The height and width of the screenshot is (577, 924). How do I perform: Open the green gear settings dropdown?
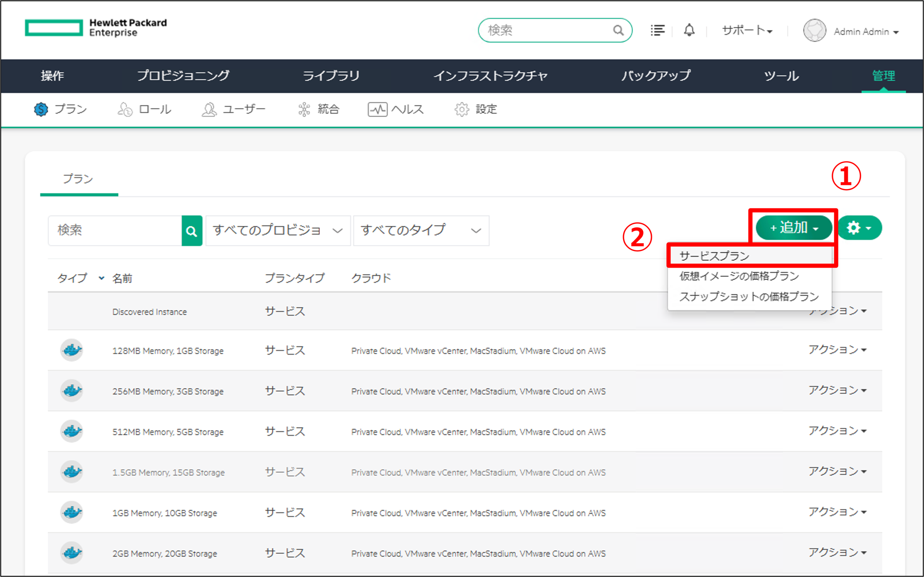[x=859, y=227]
